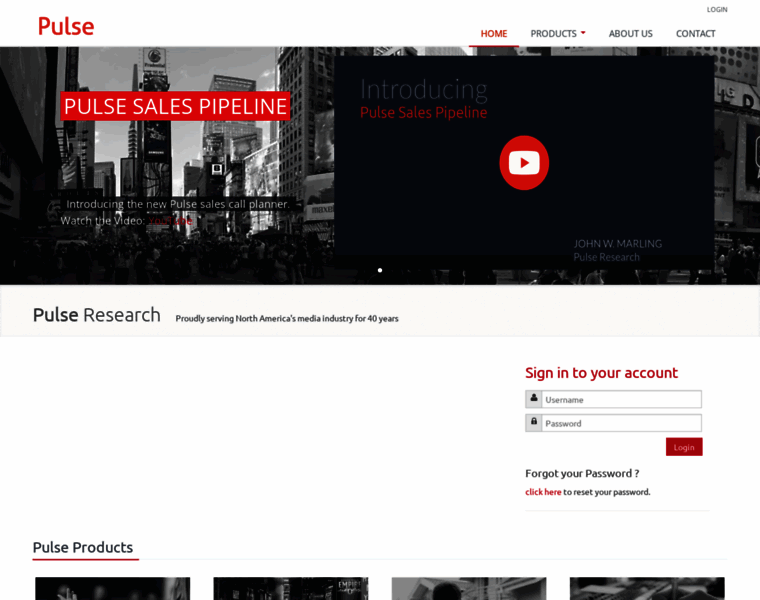Image resolution: width=760 pixels, height=600 pixels.
Task: Open the fourth Pulse Products thumbnail
Action: click(x=647, y=588)
